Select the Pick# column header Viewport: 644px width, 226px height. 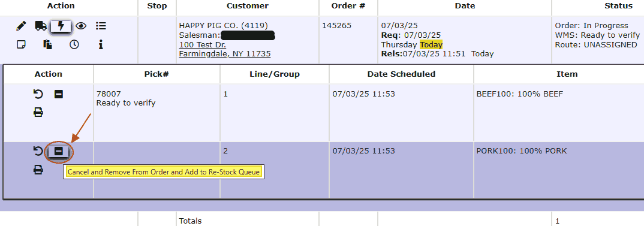tap(157, 74)
